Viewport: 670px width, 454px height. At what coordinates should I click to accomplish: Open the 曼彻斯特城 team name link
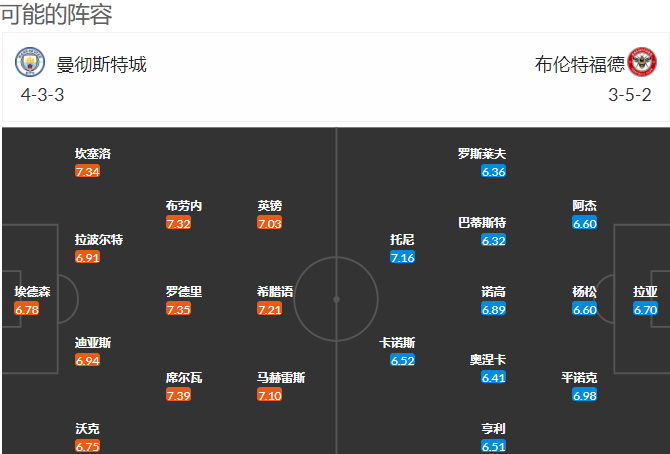[x=101, y=65]
